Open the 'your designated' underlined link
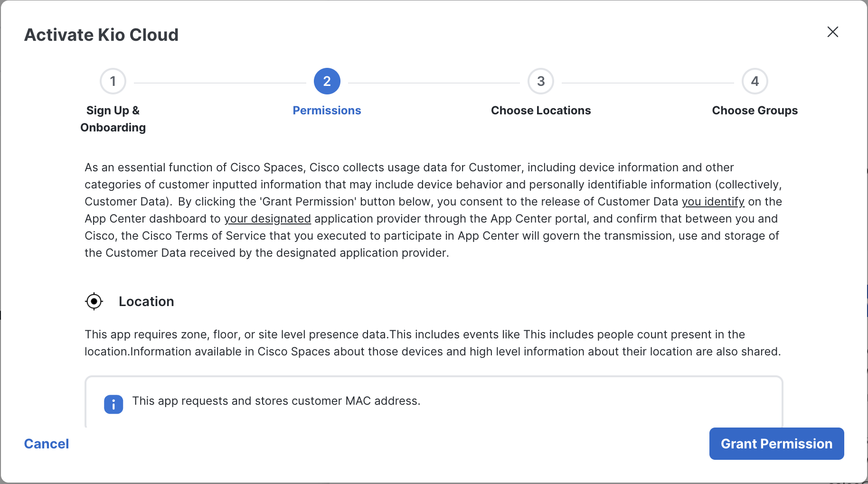868x484 pixels. [267, 219]
